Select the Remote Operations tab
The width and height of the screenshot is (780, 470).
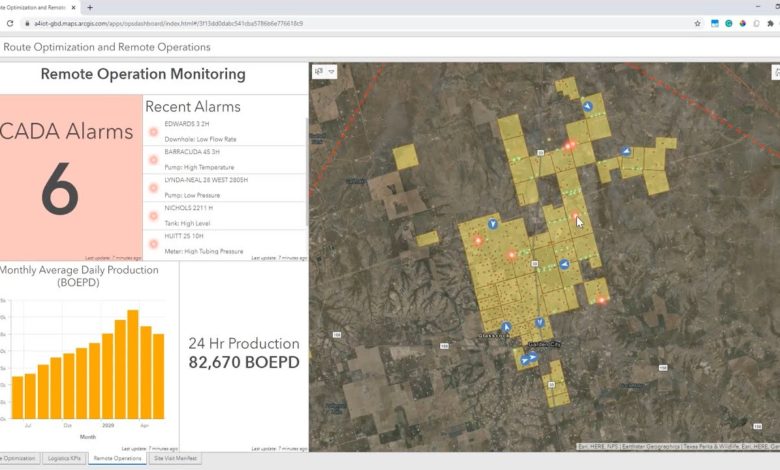[x=117, y=458]
